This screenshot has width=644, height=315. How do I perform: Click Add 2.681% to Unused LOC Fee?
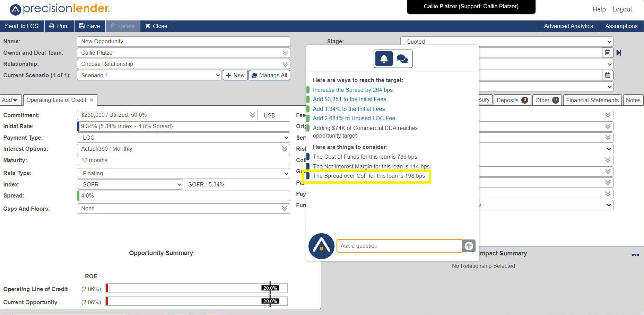click(354, 118)
